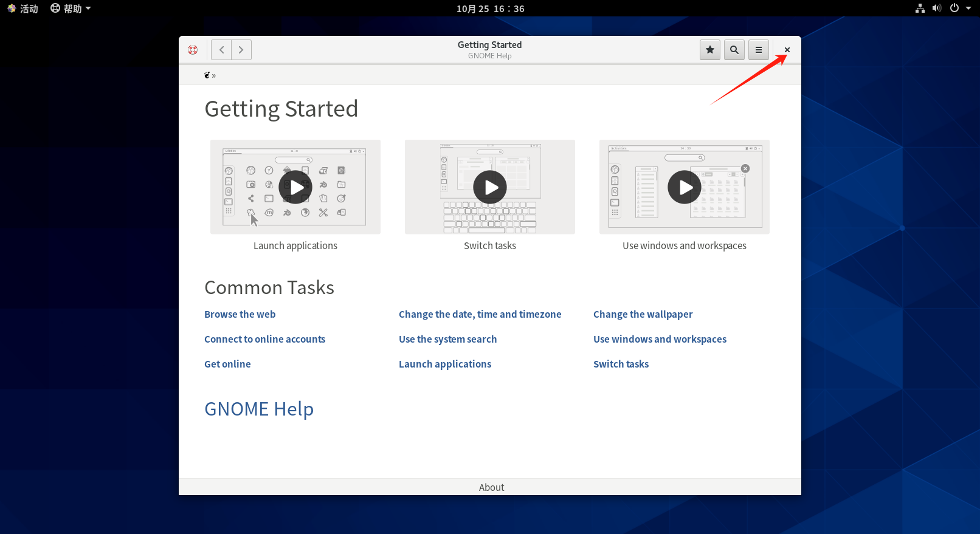Play the Switch tasks video

point(490,187)
